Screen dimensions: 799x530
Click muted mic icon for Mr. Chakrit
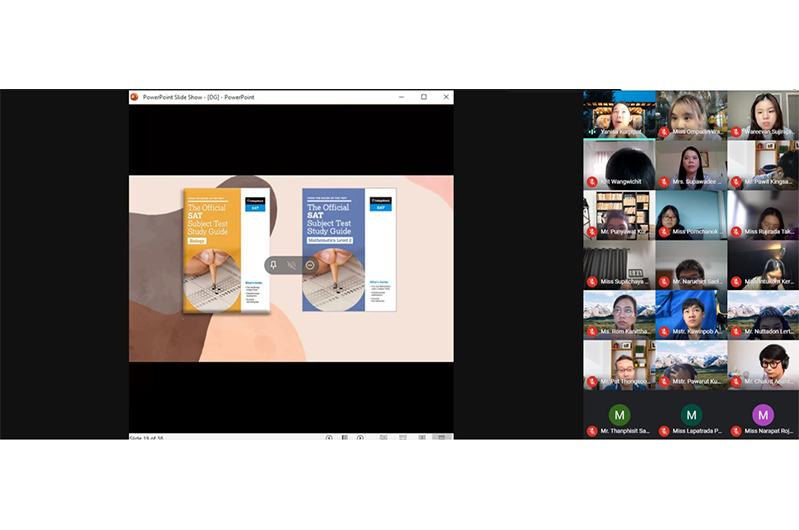click(x=736, y=381)
